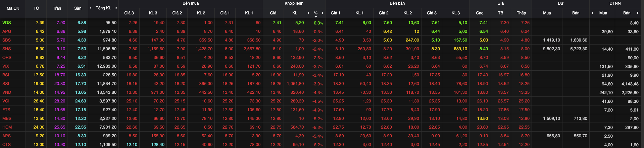Viewport: 644px width, 148px height.
Task: Click Giá 3 header under Bên mua
Action: click(129, 13)
